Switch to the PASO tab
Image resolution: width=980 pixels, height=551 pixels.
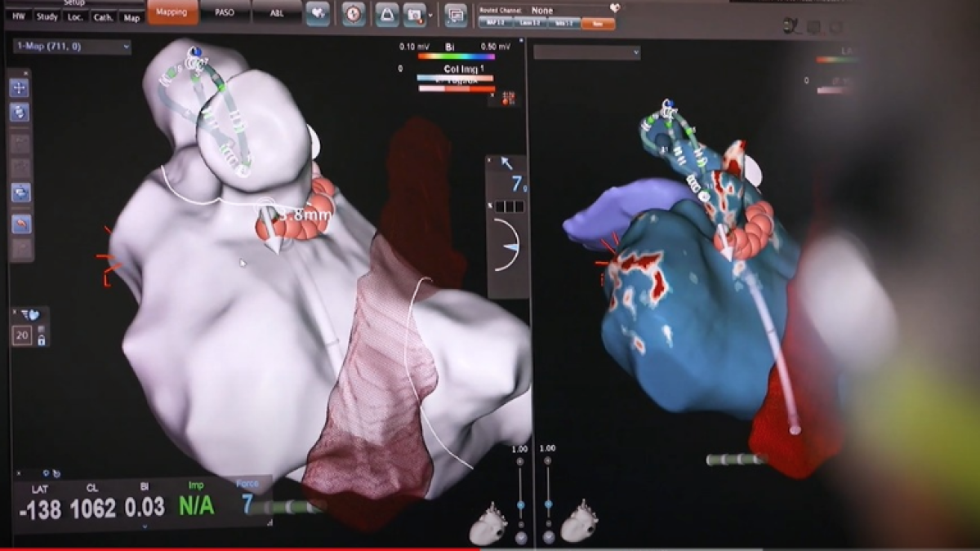tap(225, 12)
